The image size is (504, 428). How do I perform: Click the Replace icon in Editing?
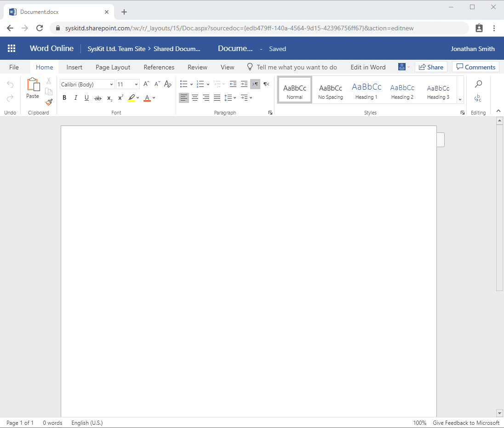point(478,98)
